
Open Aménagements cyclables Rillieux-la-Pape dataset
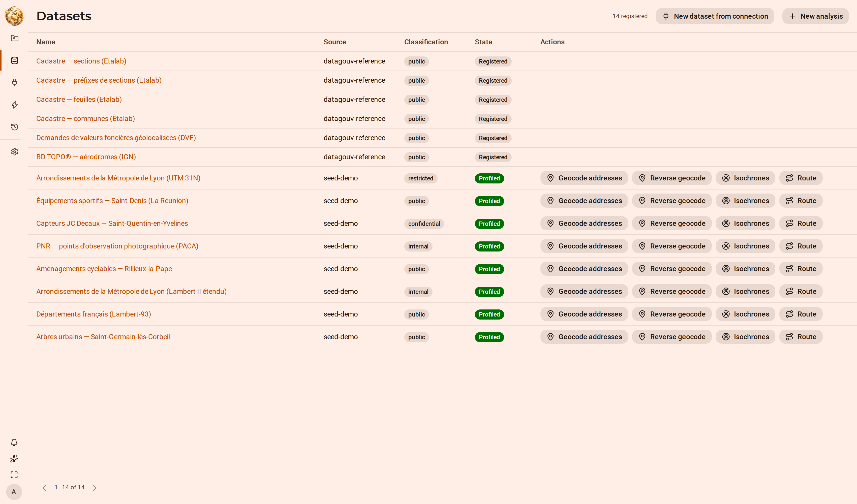coord(104,269)
